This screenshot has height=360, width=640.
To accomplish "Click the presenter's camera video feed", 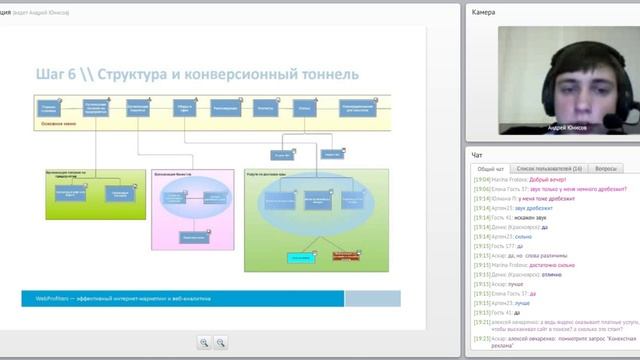I will [x=569, y=80].
